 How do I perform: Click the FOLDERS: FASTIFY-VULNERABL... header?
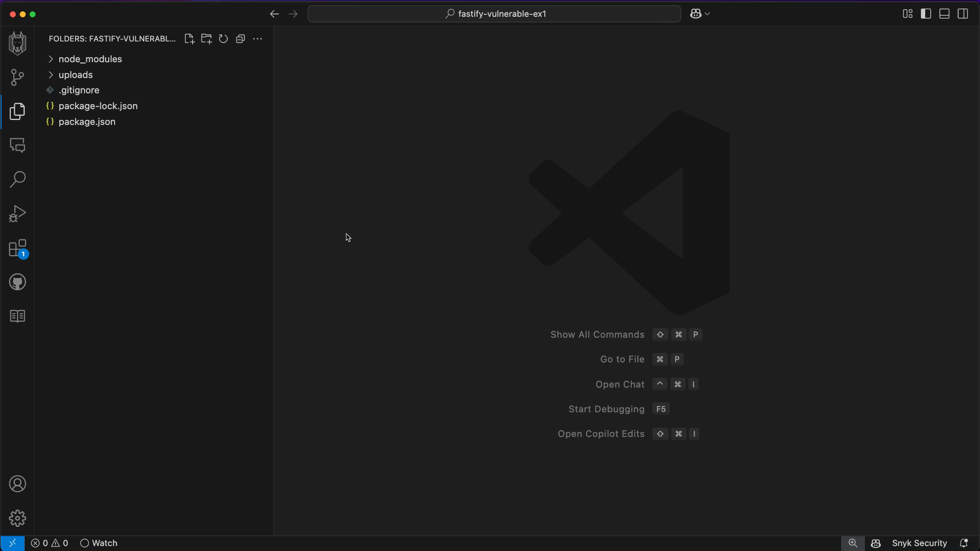[x=112, y=39]
